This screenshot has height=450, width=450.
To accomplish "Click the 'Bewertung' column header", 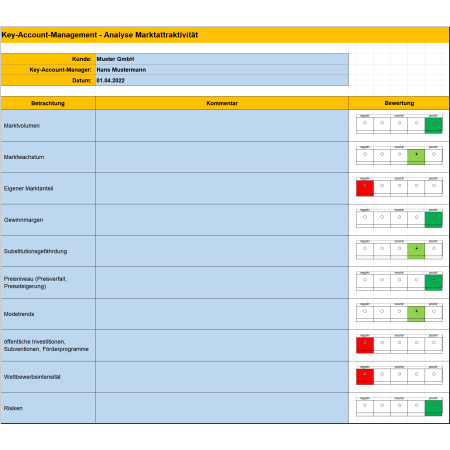I will coord(399,103).
